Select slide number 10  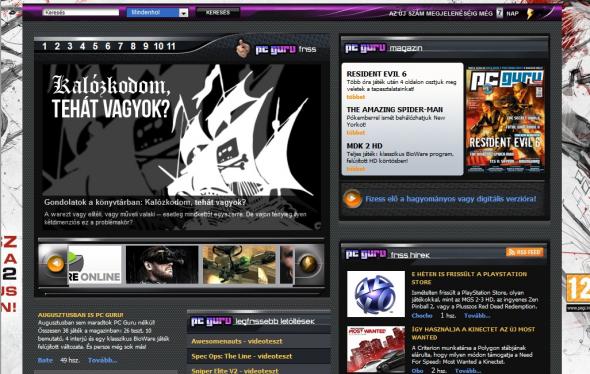159,46
